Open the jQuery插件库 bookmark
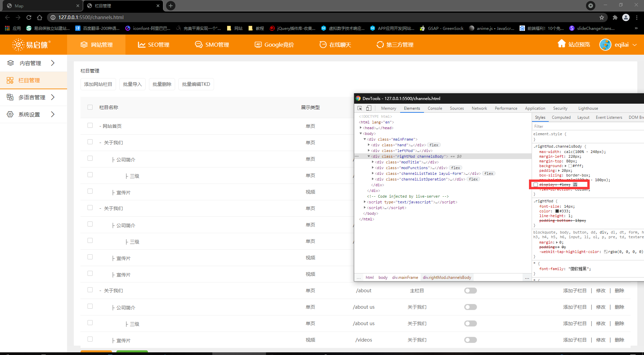644x355 pixels. [x=292, y=28]
